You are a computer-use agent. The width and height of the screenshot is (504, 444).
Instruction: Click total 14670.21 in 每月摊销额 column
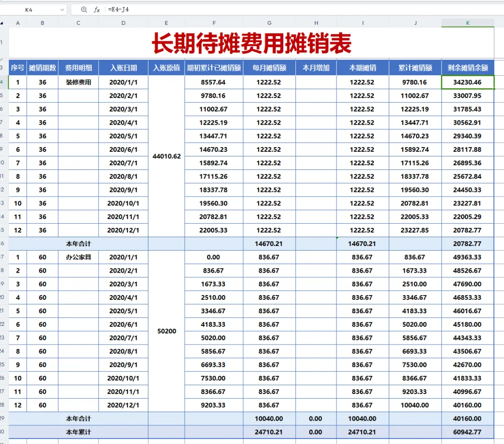tap(269, 244)
